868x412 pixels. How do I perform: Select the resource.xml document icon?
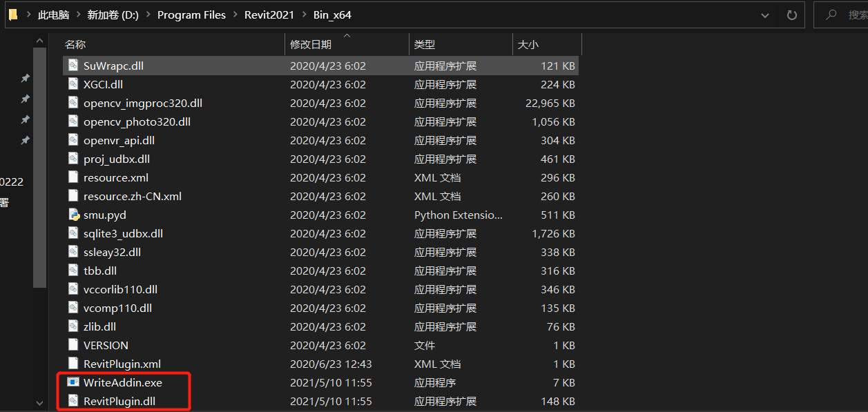click(73, 177)
